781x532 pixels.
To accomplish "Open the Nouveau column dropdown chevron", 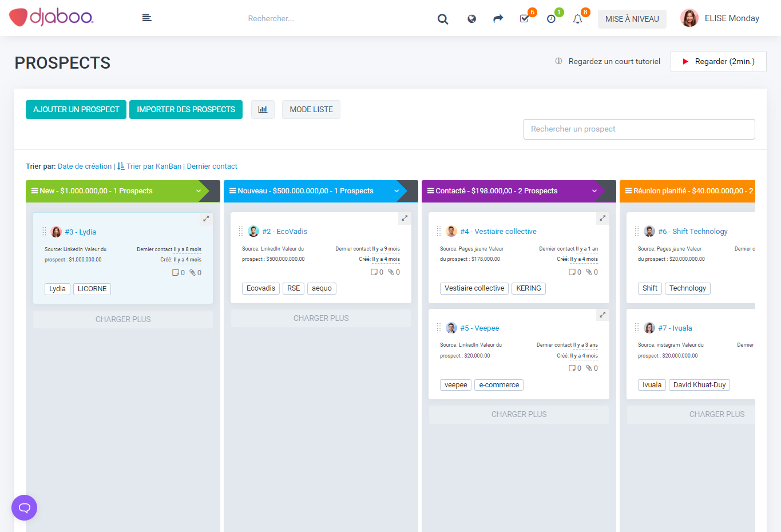I will (x=397, y=191).
